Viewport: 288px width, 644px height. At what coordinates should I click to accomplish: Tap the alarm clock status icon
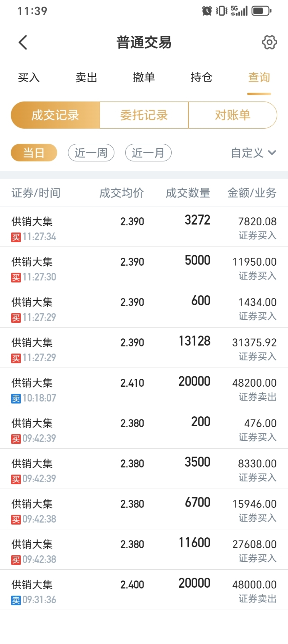point(207,11)
